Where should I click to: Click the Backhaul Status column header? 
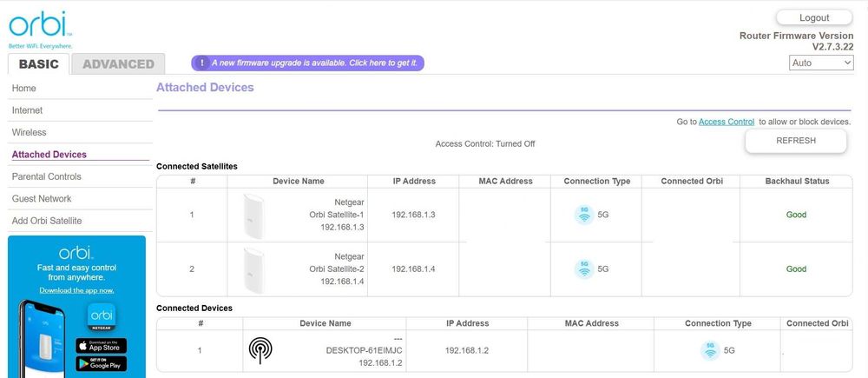pos(797,182)
